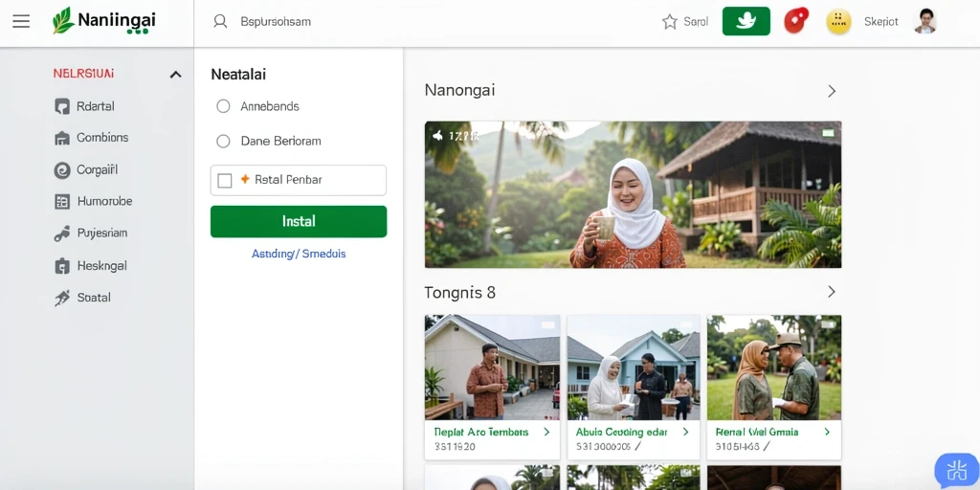Click the Neatalai panel heading
Screen dimensions: 980x490
click(238, 75)
